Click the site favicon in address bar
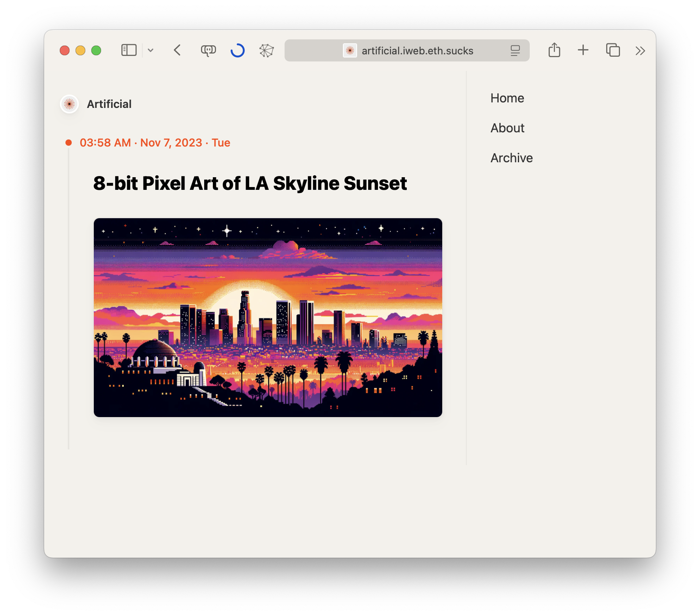Screen dimensions: 700x616 point(350,50)
